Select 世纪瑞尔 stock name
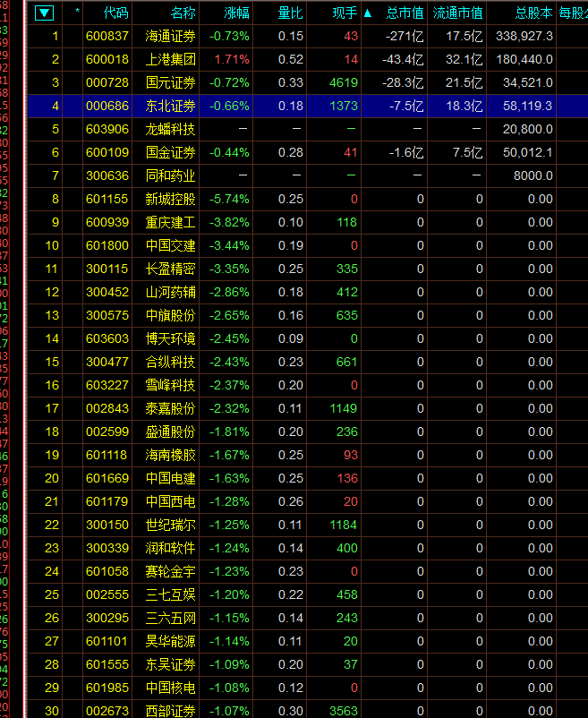Screen dimensions: 588x718 (x=170, y=526)
